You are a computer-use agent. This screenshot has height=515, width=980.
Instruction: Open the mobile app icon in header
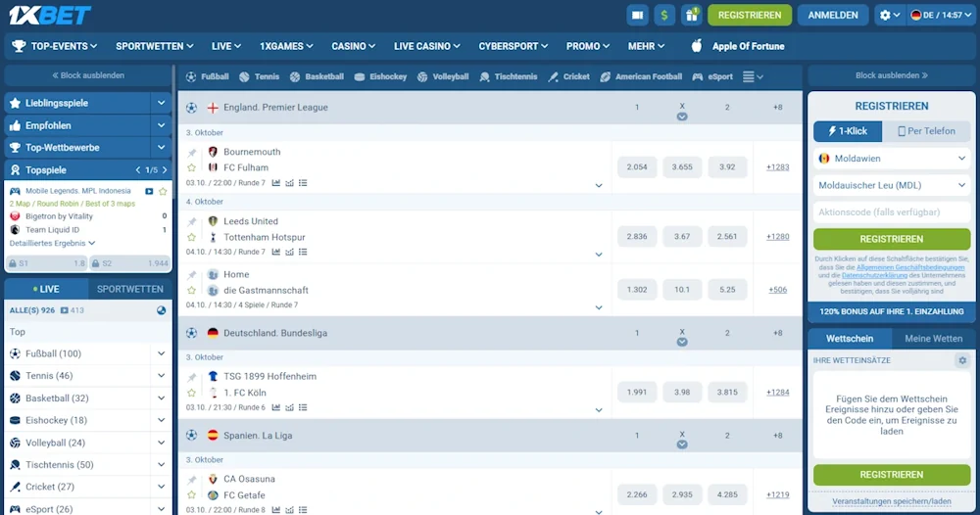638,15
